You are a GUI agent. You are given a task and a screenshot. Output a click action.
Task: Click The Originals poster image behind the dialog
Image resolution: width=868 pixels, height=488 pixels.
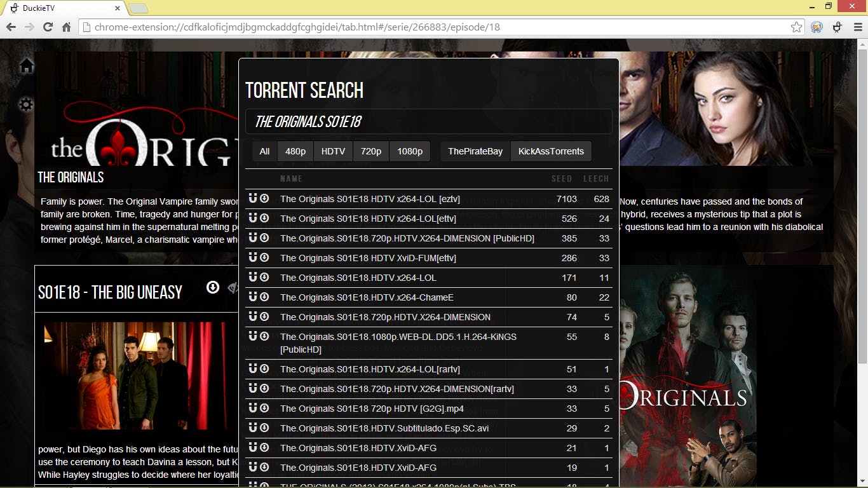tap(688, 377)
